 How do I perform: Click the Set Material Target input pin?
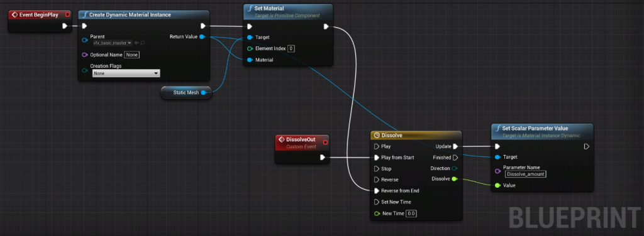pyautogui.click(x=250, y=37)
